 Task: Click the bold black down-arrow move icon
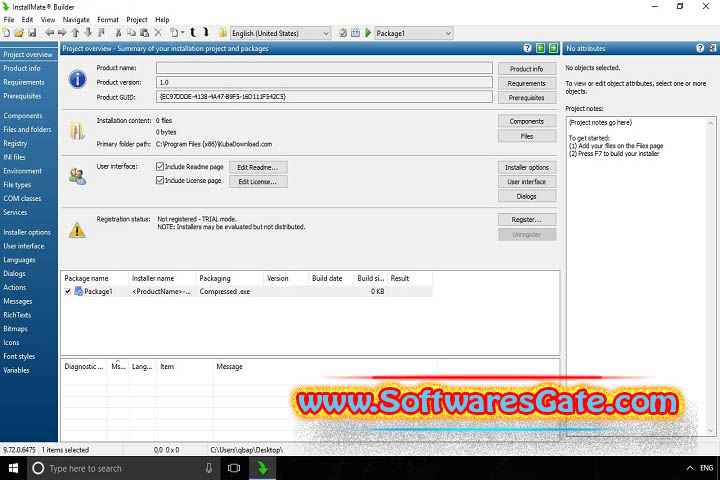(x=206, y=32)
